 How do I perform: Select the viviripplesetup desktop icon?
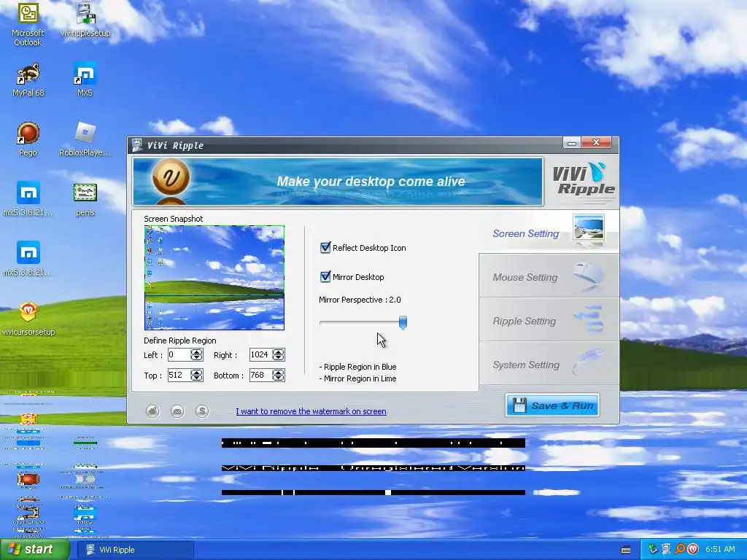point(85,20)
